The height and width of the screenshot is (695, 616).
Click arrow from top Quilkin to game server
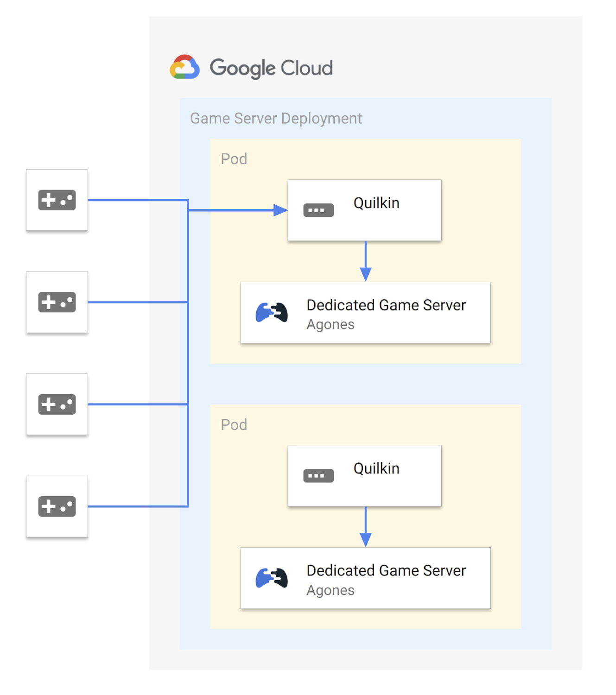(366, 261)
